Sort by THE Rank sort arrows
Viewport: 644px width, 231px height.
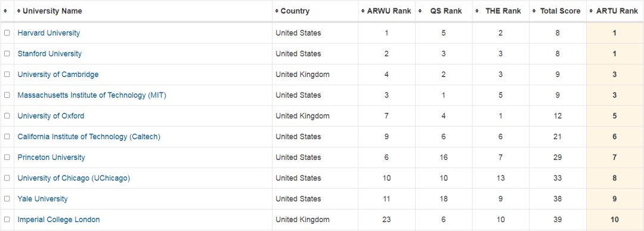point(477,11)
